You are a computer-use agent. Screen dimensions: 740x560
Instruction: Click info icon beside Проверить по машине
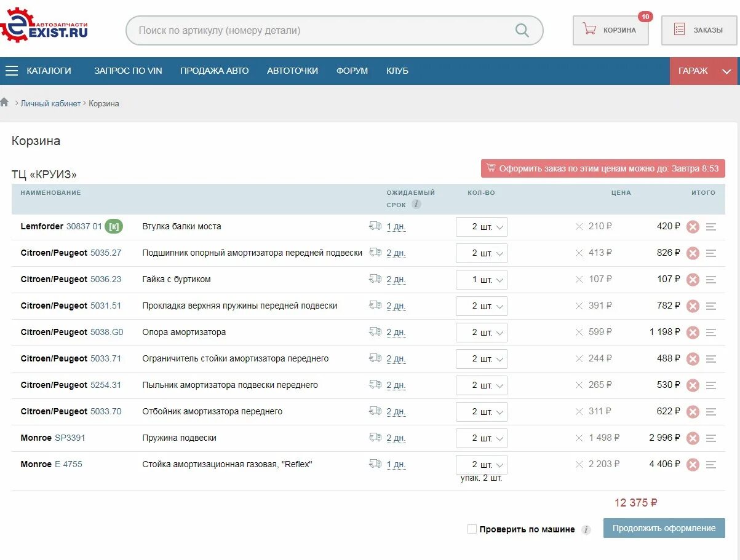coord(586,529)
